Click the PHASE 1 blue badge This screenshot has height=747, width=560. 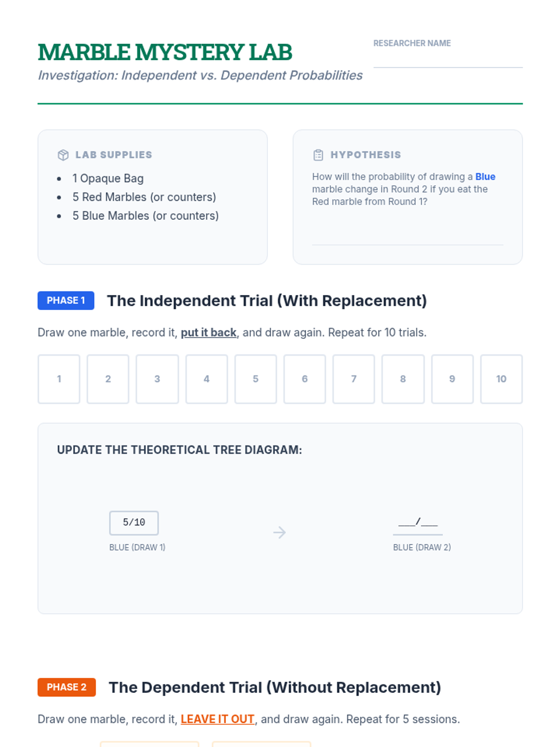coord(66,301)
